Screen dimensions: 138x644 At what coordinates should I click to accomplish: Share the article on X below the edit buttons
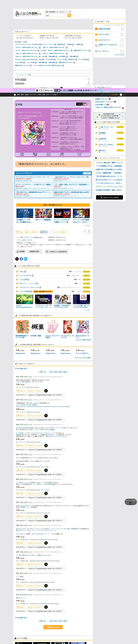tap(17, 259)
